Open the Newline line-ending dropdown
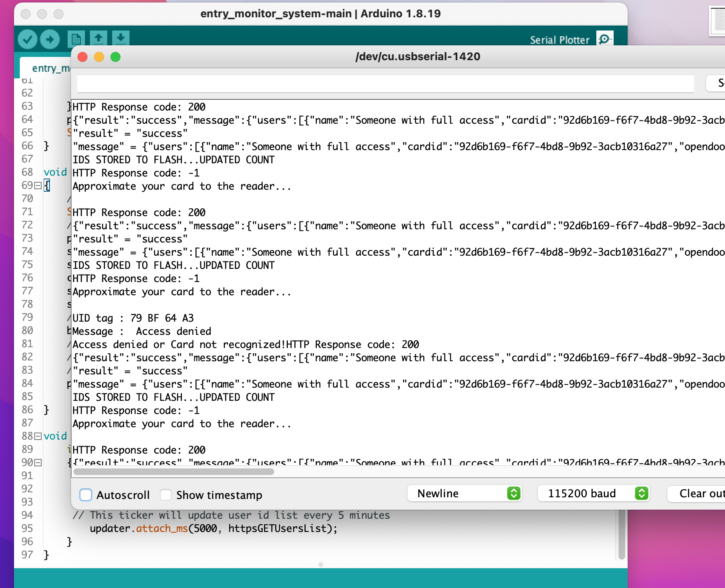 (465, 493)
